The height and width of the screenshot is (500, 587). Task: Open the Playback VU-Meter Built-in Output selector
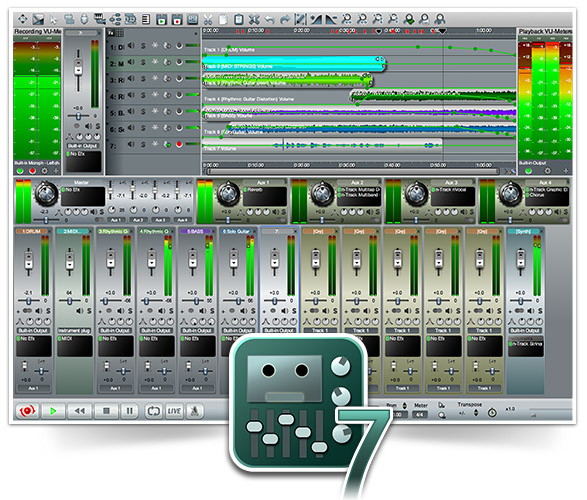coord(533,163)
